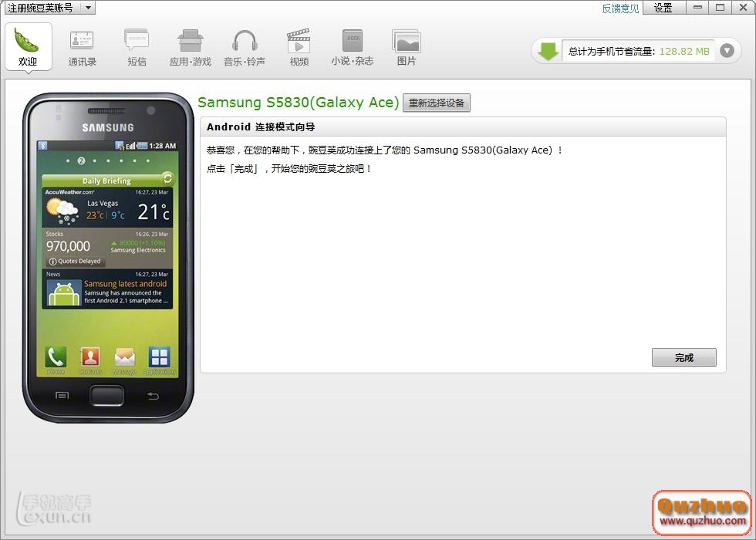Click the 注册豌豆荚账号 register account button

(42, 8)
